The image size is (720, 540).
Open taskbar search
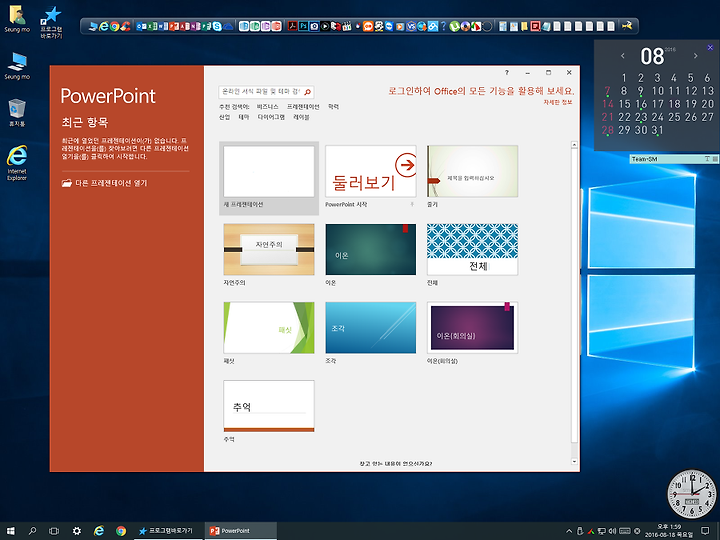[32, 531]
